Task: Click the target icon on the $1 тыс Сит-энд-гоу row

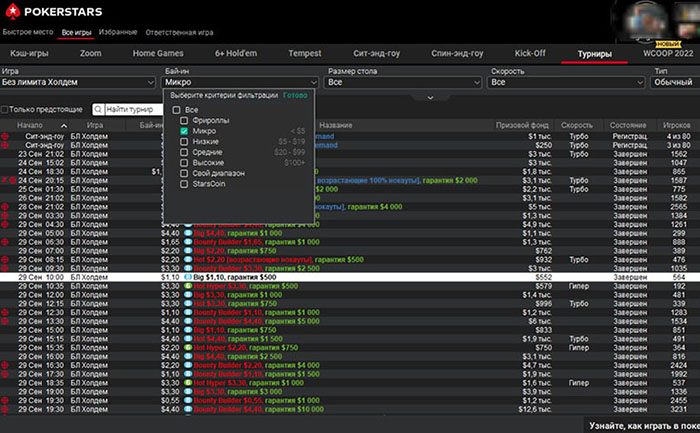Action: (5, 137)
